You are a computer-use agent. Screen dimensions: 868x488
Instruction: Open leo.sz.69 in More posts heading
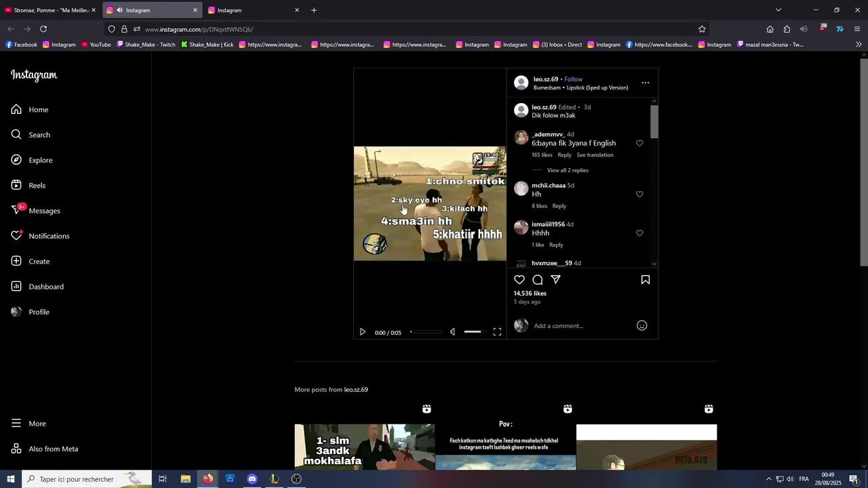click(x=356, y=390)
